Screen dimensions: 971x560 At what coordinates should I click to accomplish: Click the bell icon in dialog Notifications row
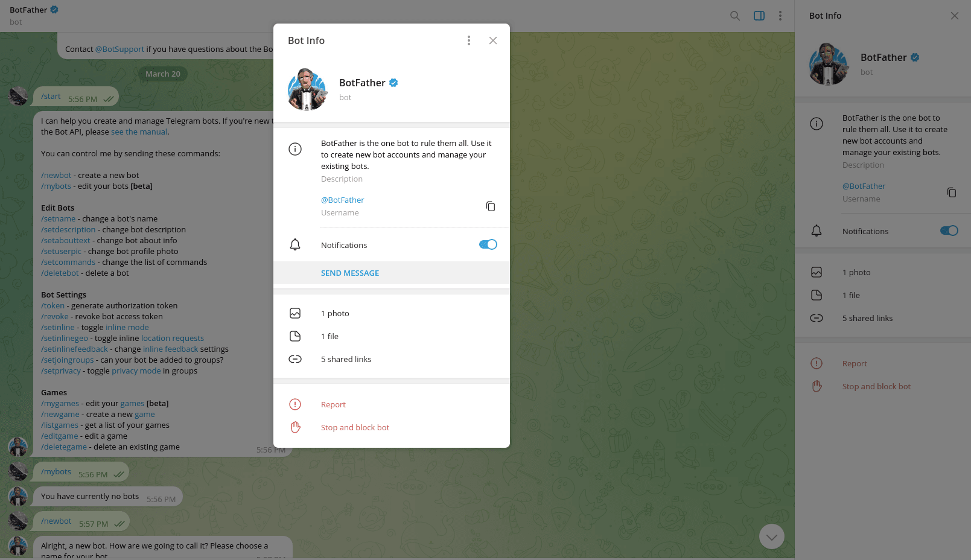click(295, 244)
